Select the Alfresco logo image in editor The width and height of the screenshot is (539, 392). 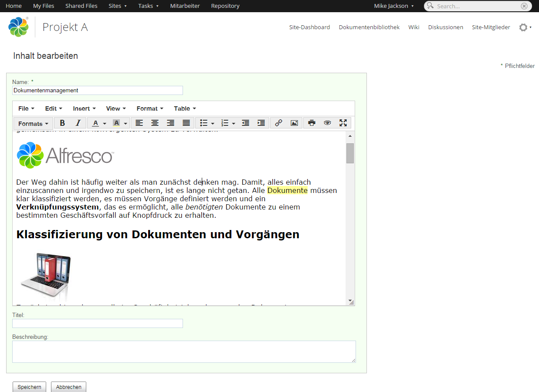65,155
